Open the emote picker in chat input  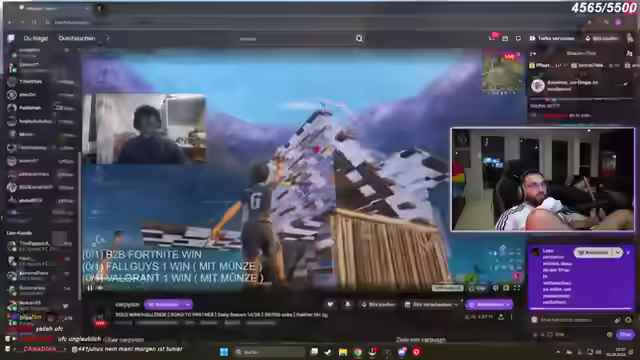click(x=628, y=320)
